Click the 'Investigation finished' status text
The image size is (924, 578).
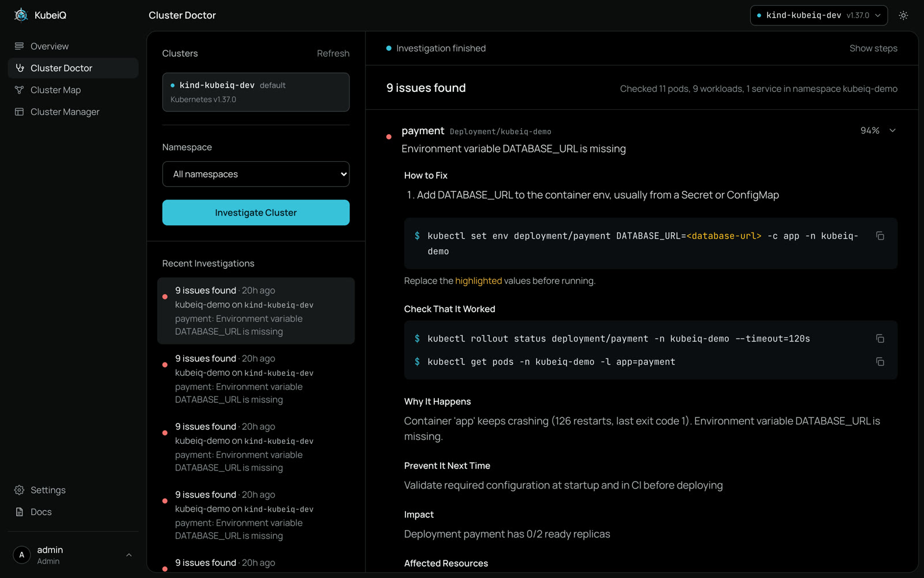coord(441,49)
